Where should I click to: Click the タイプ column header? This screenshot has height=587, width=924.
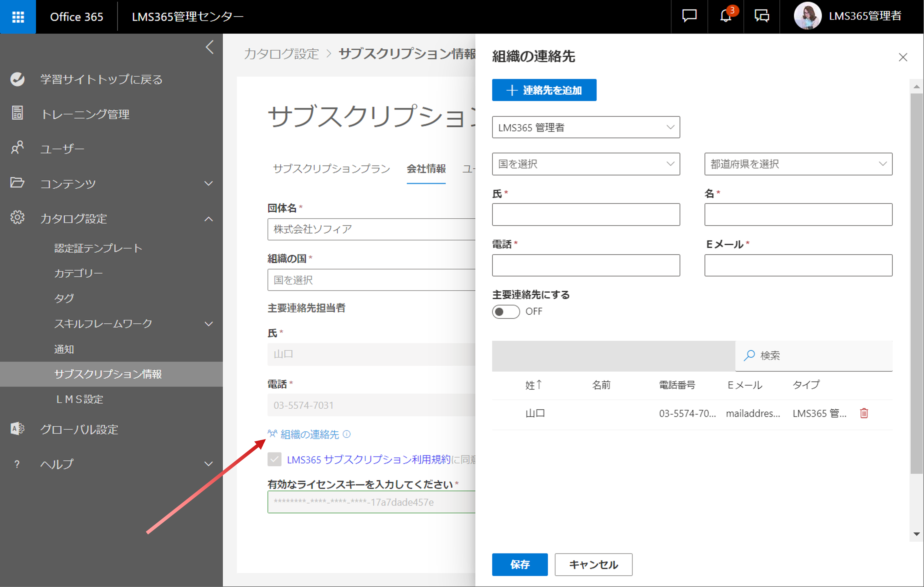(x=806, y=385)
